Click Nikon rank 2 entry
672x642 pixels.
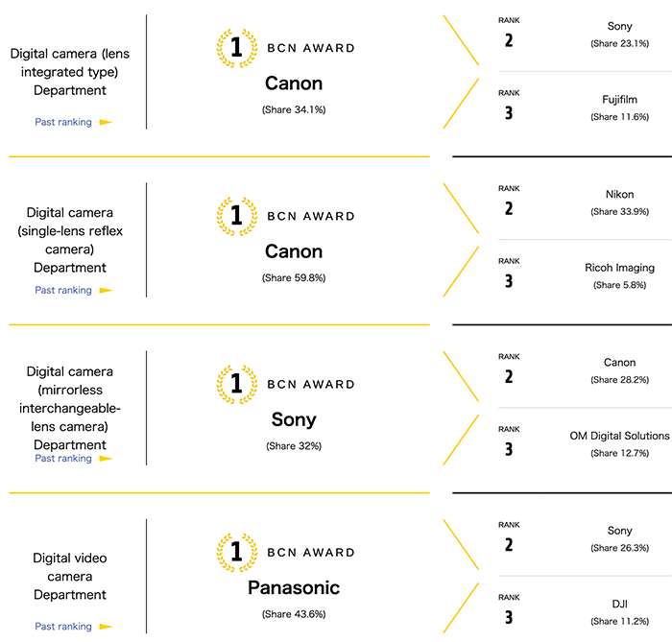(619, 195)
